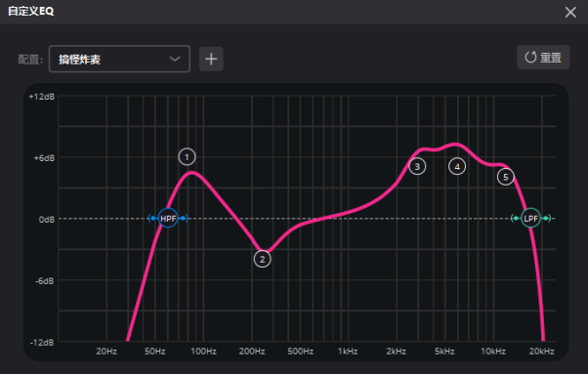The width and height of the screenshot is (588, 374).
Task: Click the HPF right slope handle
Action: tap(184, 219)
